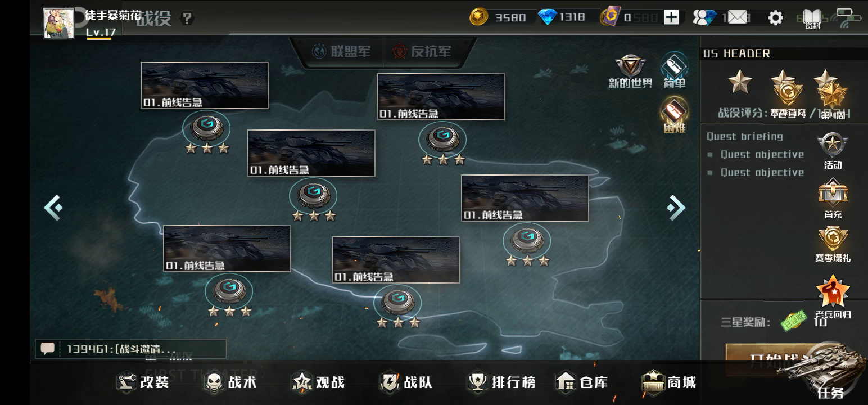
Task: Tap the plus icon to add currency
Action: [x=671, y=17]
